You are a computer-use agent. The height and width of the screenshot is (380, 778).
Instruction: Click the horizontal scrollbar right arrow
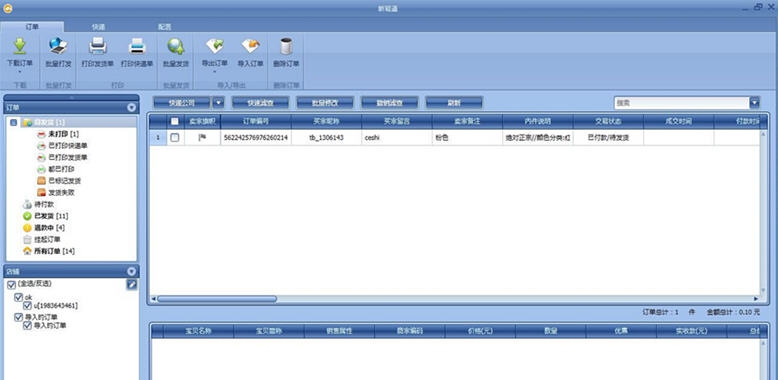[756, 299]
